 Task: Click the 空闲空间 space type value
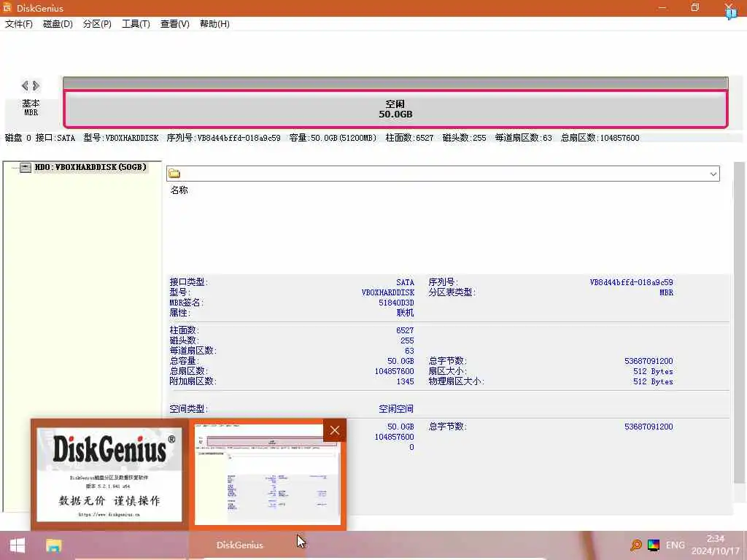[x=396, y=408]
